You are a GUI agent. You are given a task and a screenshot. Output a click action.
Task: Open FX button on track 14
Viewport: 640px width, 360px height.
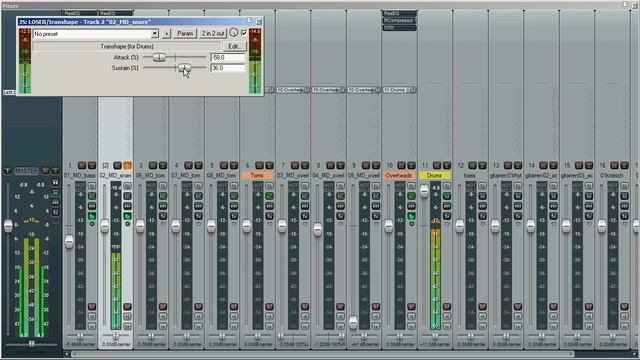(553, 216)
